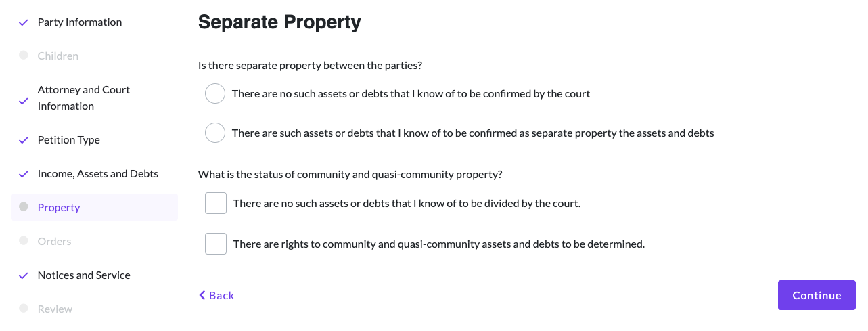
Task: Go to the Petition Type section
Action: 69,140
